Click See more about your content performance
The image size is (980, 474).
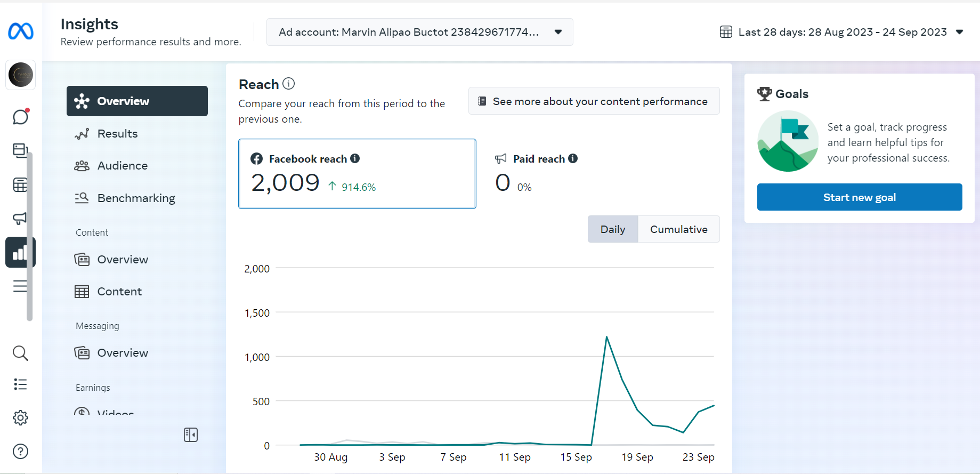594,101
